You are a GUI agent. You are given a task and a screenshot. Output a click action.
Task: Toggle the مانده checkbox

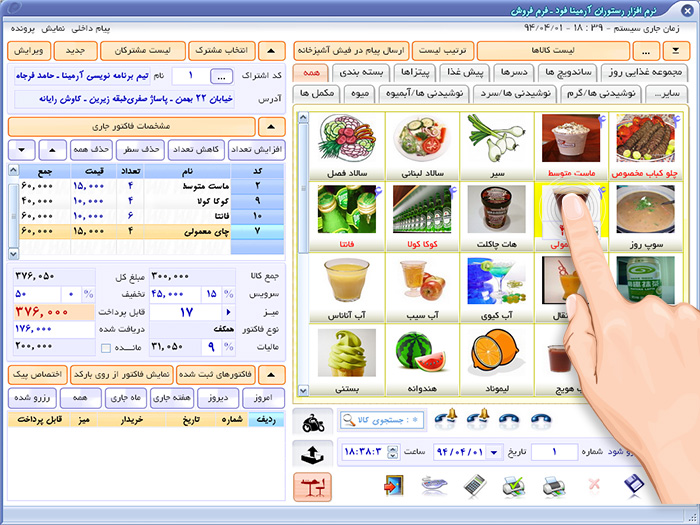click(x=106, y=348)
